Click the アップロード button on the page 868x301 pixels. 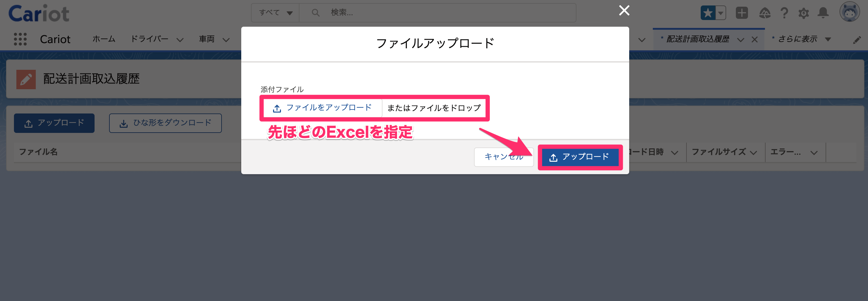(x=54, y=123)
